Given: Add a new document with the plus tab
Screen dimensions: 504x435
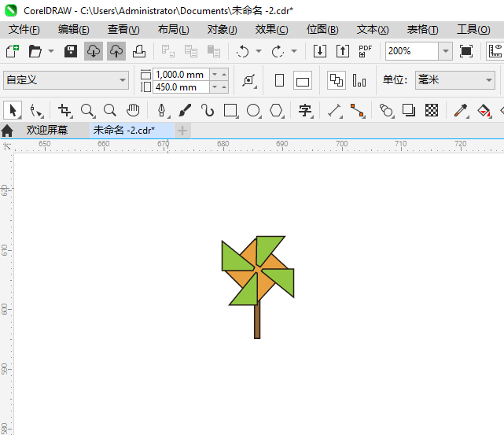Looking at the screenshot, I should 182,131.
